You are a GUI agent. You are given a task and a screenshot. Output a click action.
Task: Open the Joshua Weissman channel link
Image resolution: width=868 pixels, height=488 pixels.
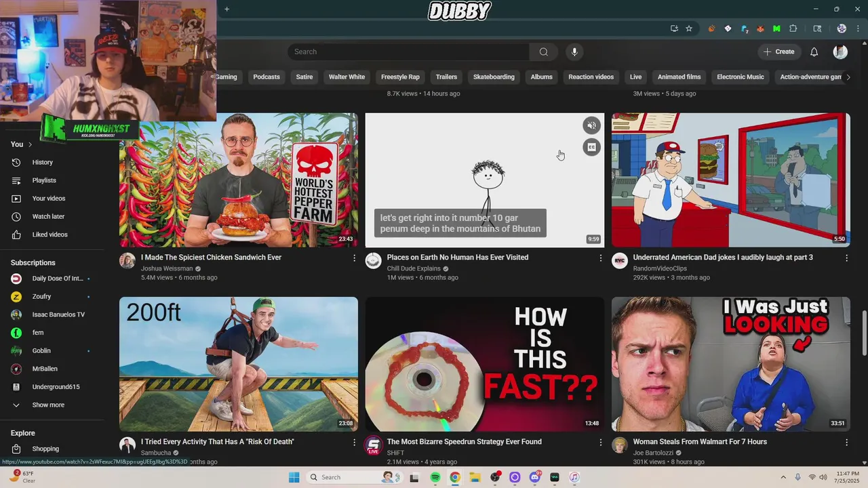(167, 268)
